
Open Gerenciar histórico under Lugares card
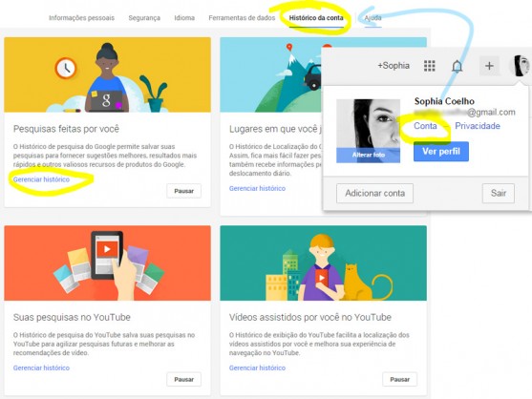(x=257, y=188)
